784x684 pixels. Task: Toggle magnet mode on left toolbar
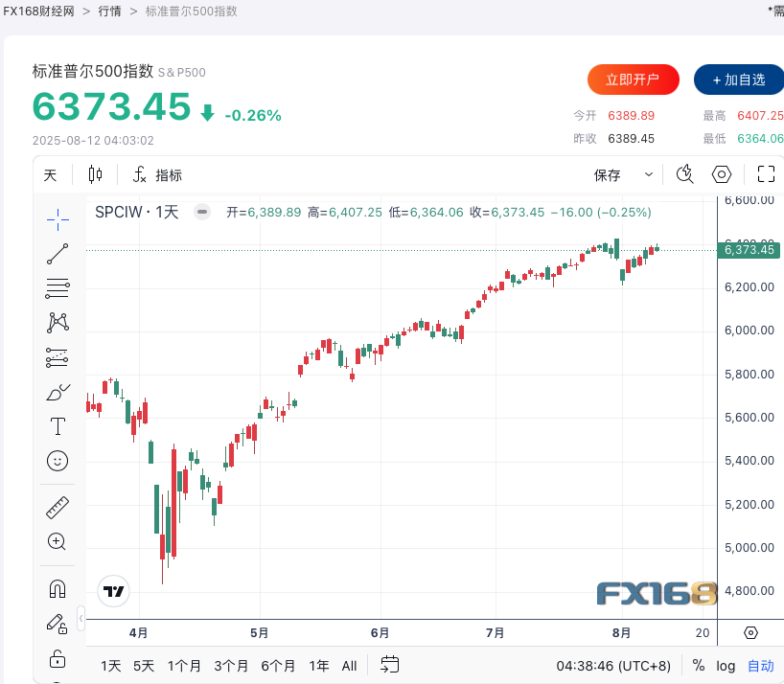[x=58, y=588]
